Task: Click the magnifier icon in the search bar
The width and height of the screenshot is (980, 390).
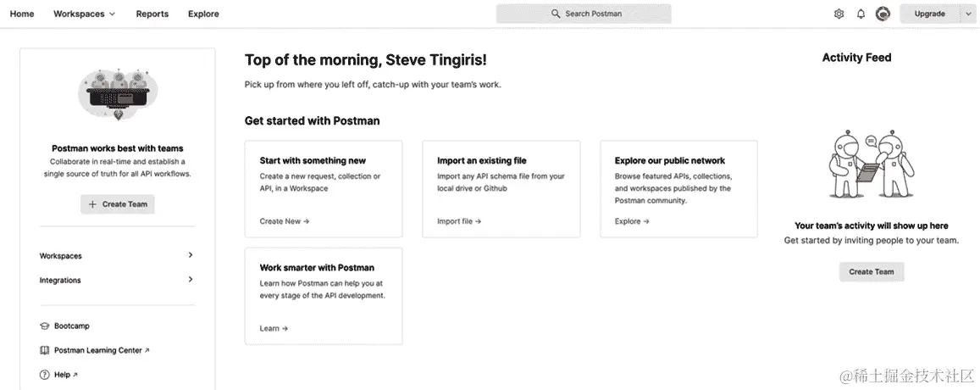Action: pyautogui.click(x=556, y=14)
